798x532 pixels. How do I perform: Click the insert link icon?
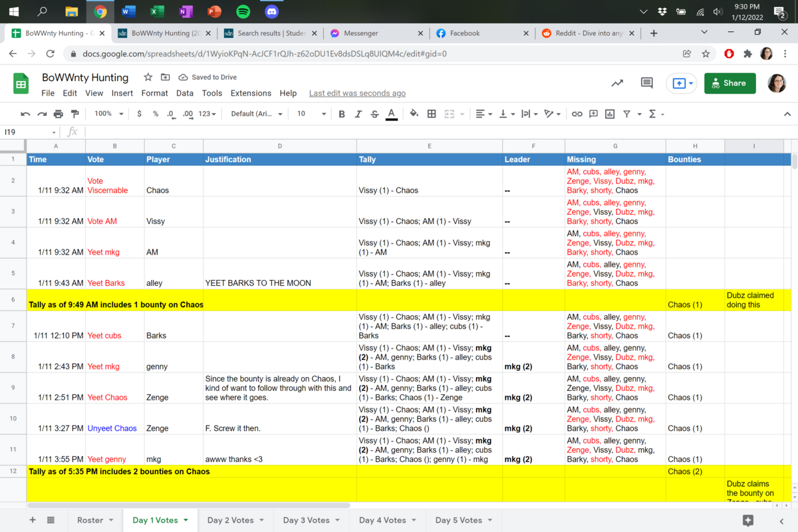[577, 114]
